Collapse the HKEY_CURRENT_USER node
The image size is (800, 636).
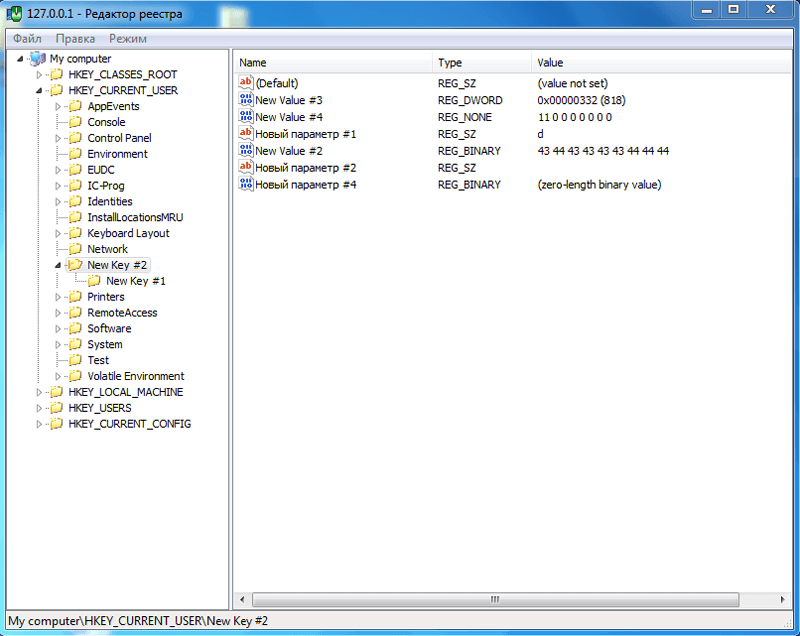39,91
